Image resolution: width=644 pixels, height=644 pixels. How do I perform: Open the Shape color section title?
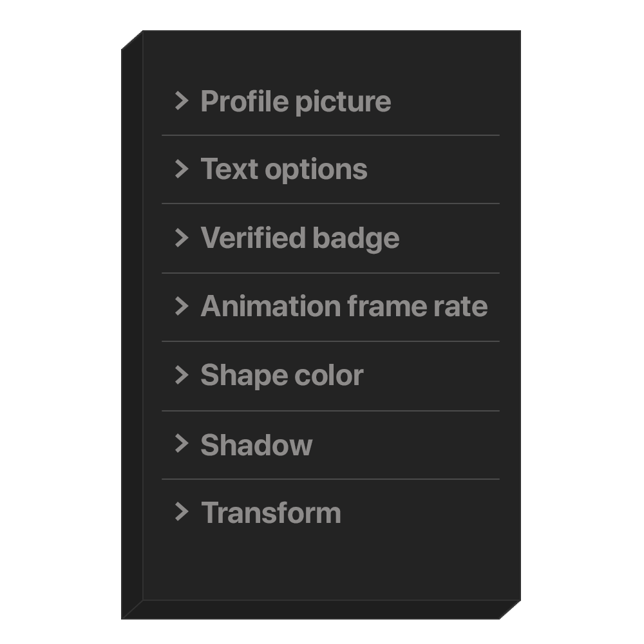click(282, 375)
